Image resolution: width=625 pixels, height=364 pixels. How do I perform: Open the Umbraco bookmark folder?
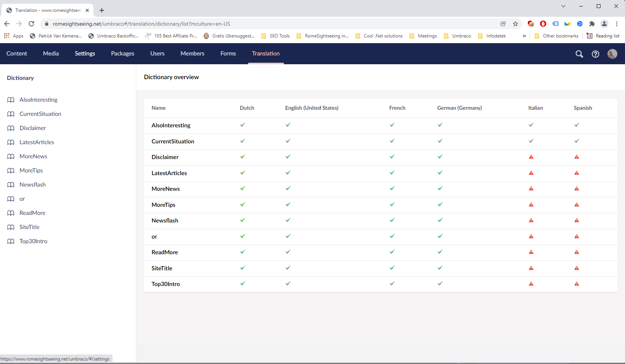click(457, 36)
